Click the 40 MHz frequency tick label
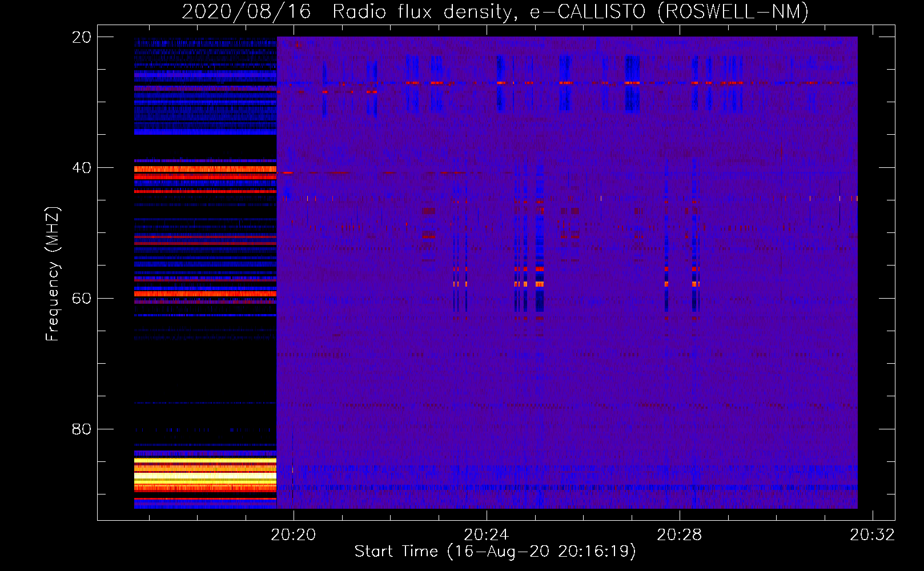Screen dimensions: 924x571 click(82, 168)
